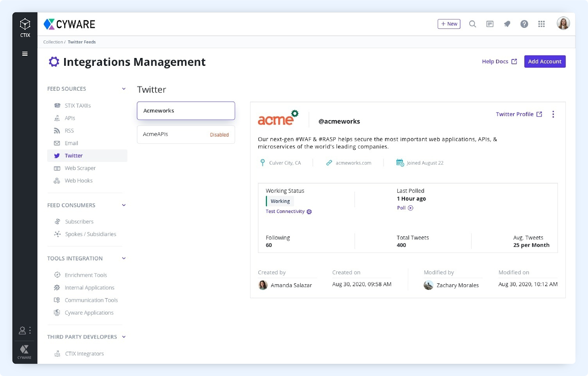Click the Collection breadcrumb

click(x=53, y=42)
